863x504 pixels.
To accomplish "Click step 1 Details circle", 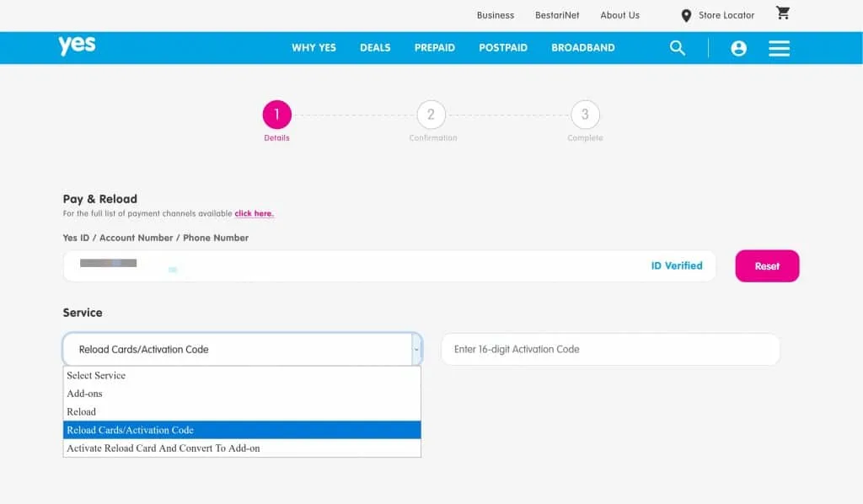I will pyautogui.click(x=276, y=115).
